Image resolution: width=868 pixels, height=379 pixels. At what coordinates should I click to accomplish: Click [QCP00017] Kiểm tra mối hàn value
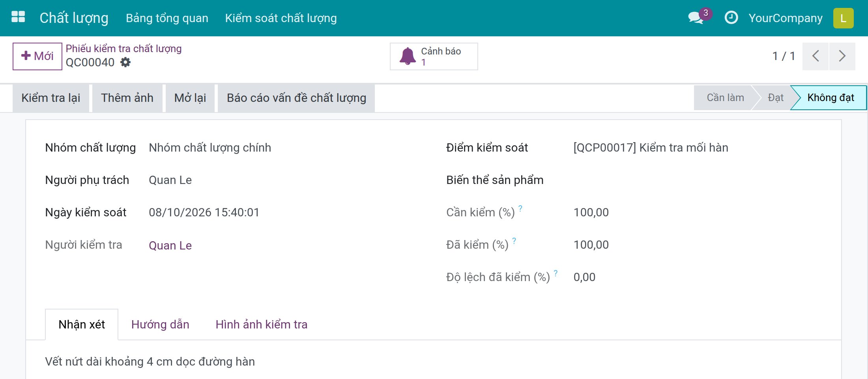click(x=651, y=148)
